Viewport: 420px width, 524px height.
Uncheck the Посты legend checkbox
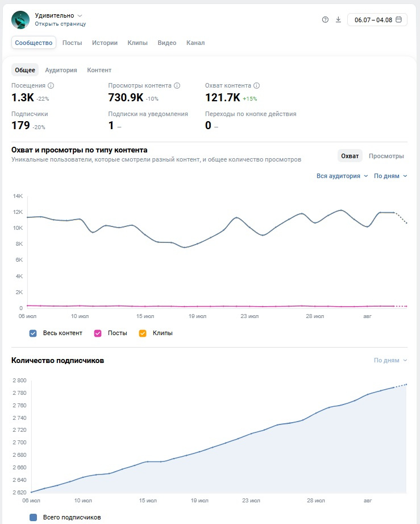pyautogui.click(x=98, y=333)
